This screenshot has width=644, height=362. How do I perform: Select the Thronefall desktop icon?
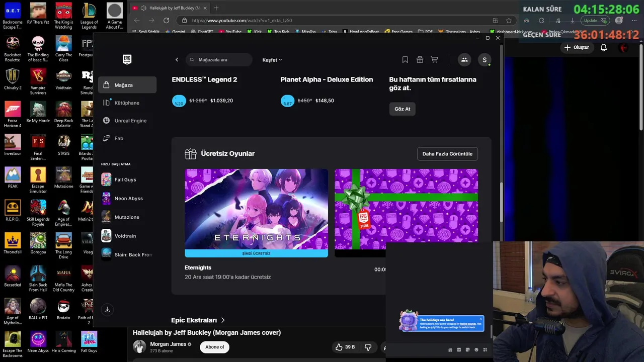click(x=13, y=243)
